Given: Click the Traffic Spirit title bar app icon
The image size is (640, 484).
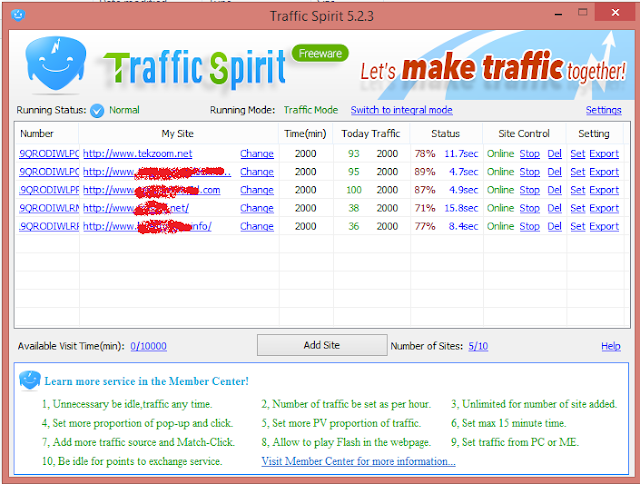Looking at the screenshot, I should point(18,15).
